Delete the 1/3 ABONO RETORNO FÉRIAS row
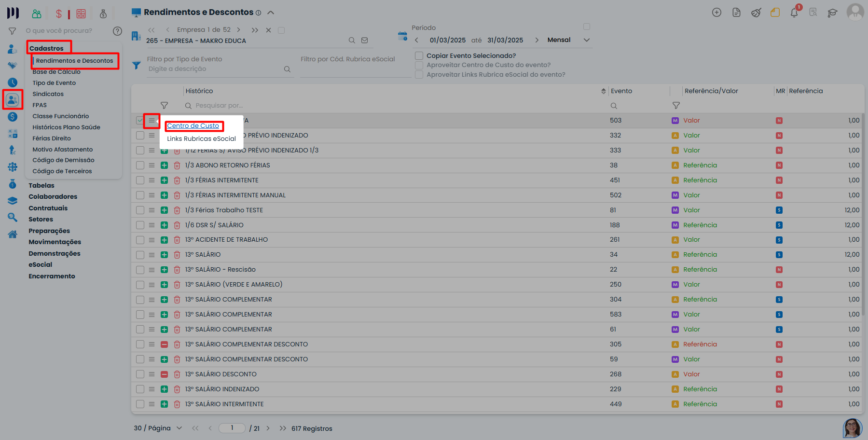This screenshot has height=440, width=868. [177, 165]
